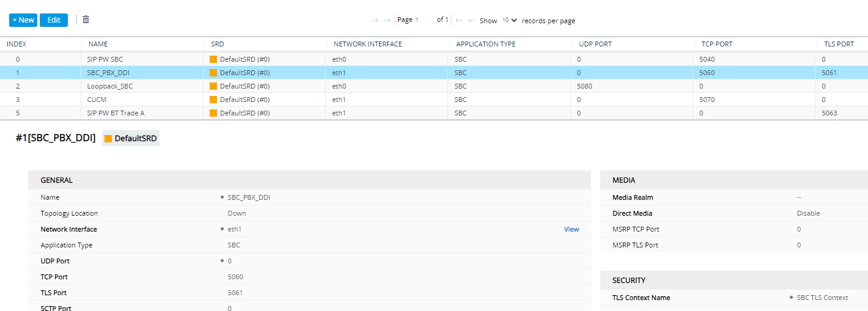Go to previous page arrow icon
This screenshot has height=311, width=868.
(387, 20)
